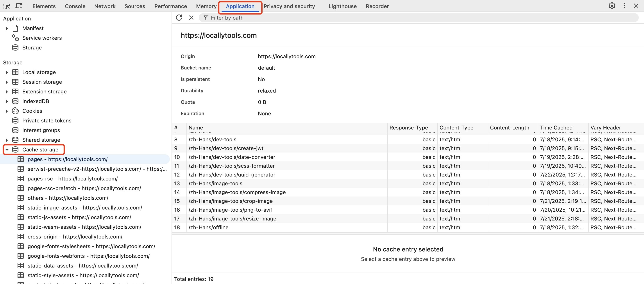Switch to the Network tab
This screenshot has height=284, width=644.
click(105, 6)
